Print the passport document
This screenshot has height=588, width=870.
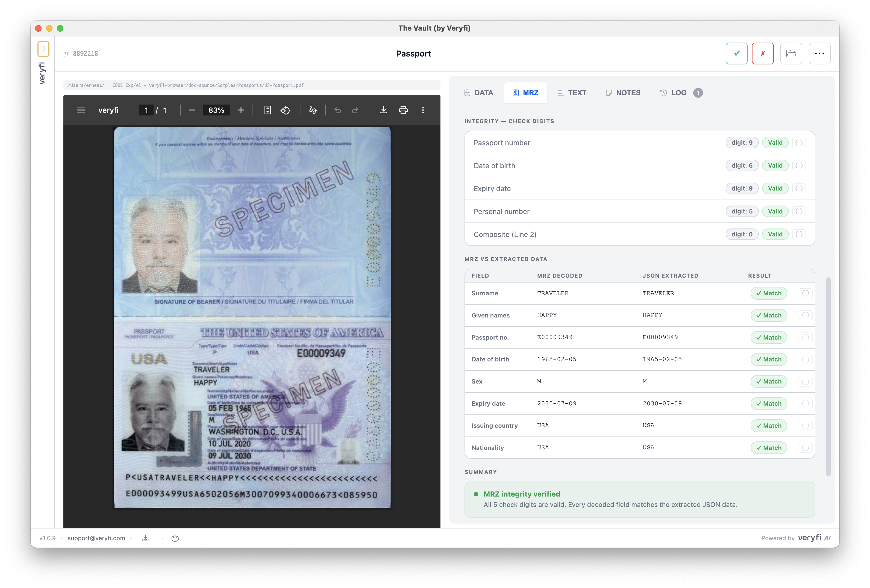[403, 110]
